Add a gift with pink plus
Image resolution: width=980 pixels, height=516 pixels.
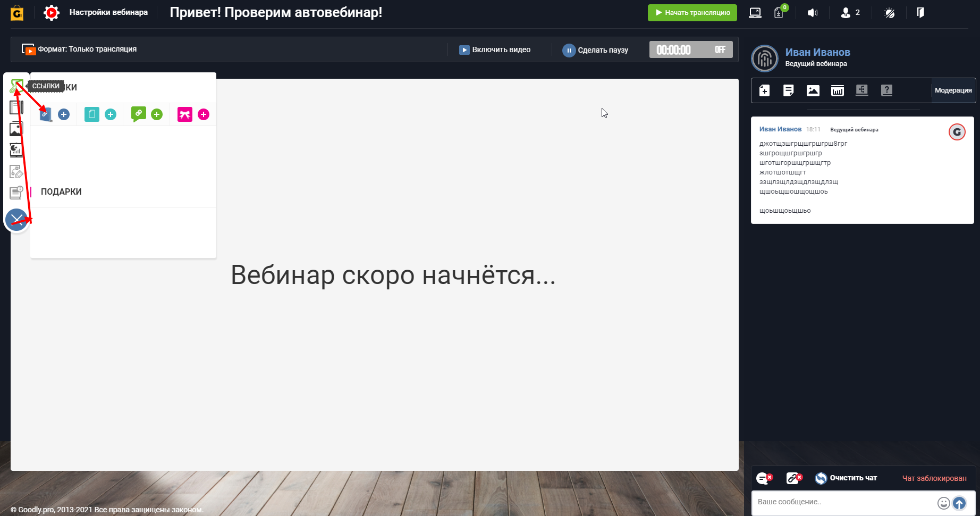(204, 114)
